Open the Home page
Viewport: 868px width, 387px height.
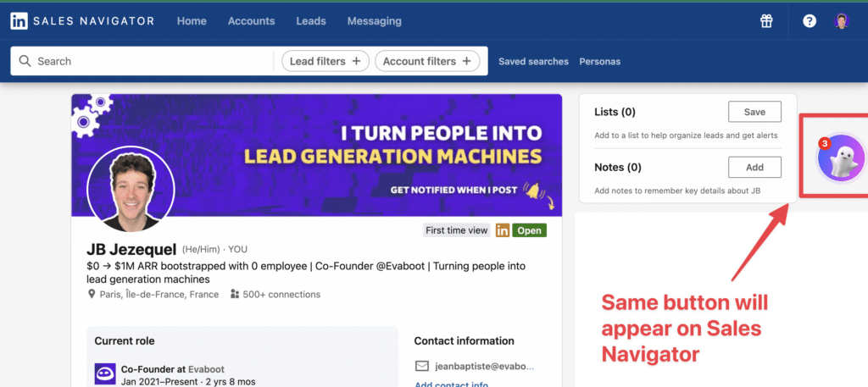pyautogui.click(x=192, y=21)
